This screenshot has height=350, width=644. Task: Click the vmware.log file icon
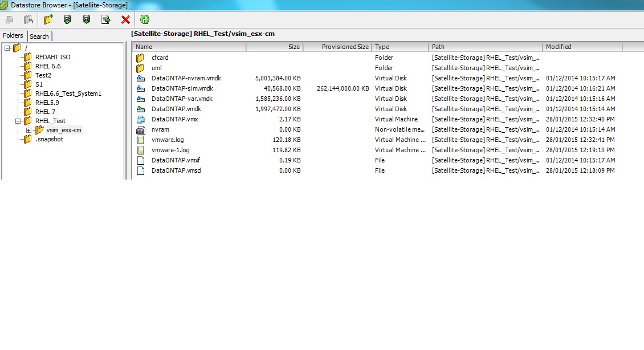click(140, 140)
